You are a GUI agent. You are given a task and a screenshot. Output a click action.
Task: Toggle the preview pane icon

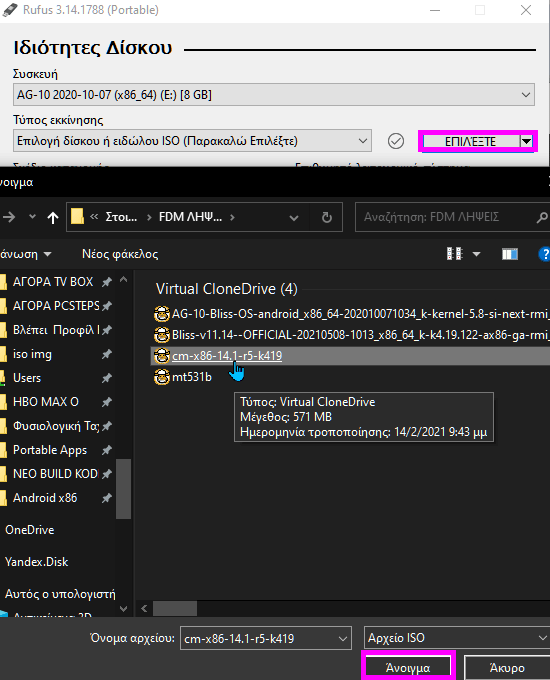tap(510, 254)
